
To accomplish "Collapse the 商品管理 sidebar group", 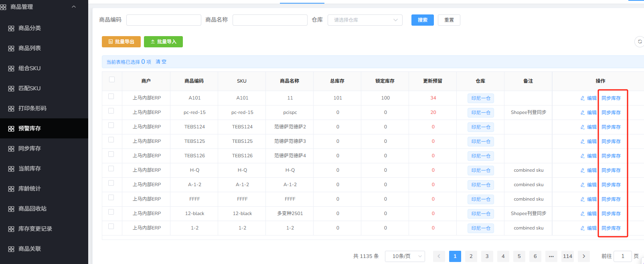I will click(74, 7).
